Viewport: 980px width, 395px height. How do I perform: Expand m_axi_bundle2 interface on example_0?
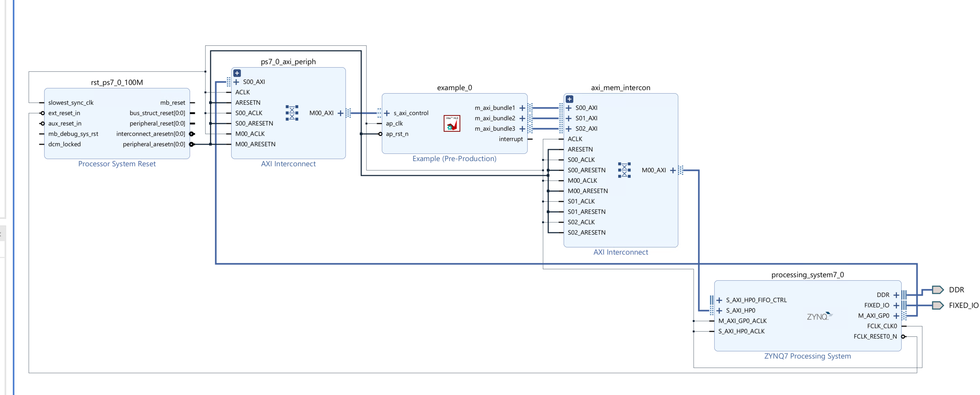[522, 119]
